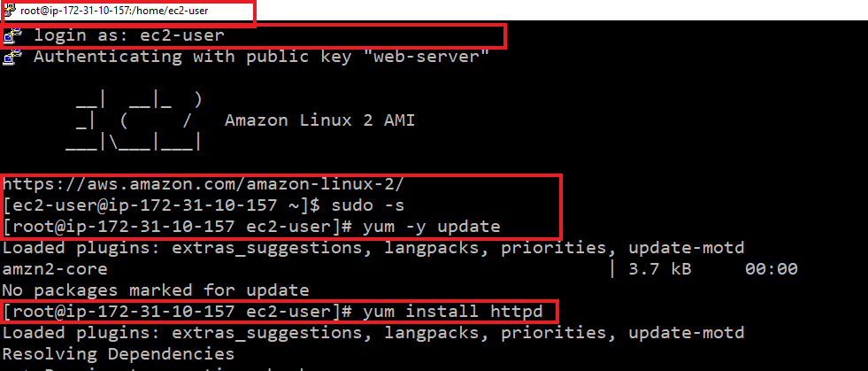This screenshot has width=868, height=371.
Task: Click the aws.amazon.com/amazon-linux-2 URL
Action: (x=211, y=184)
